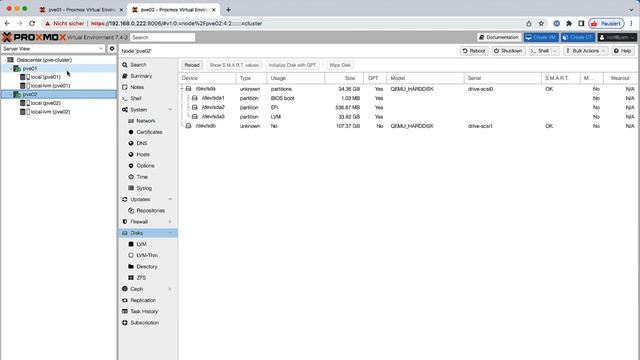Click the Reload disks button
The height and width of the screenshot is (360, 640).
(192, 65)
